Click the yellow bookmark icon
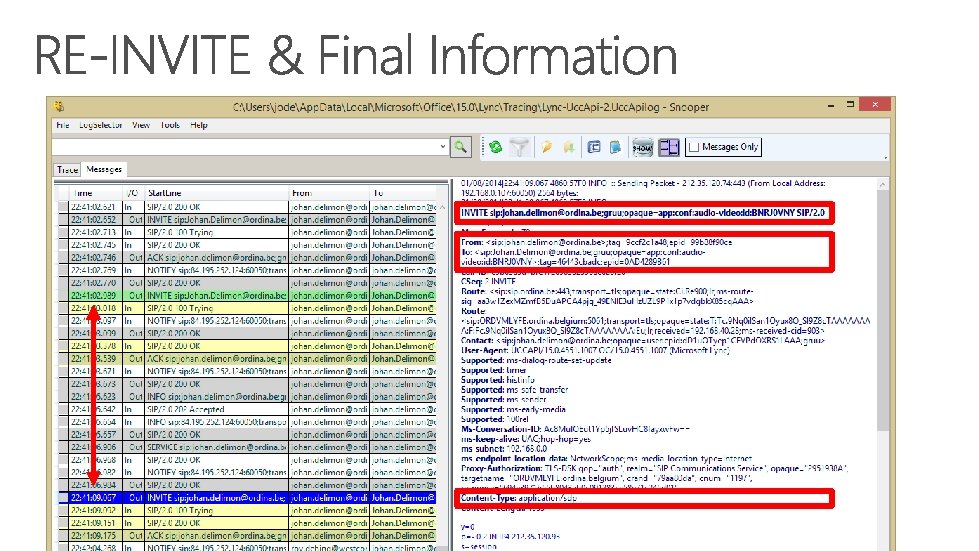 (568, 147)
